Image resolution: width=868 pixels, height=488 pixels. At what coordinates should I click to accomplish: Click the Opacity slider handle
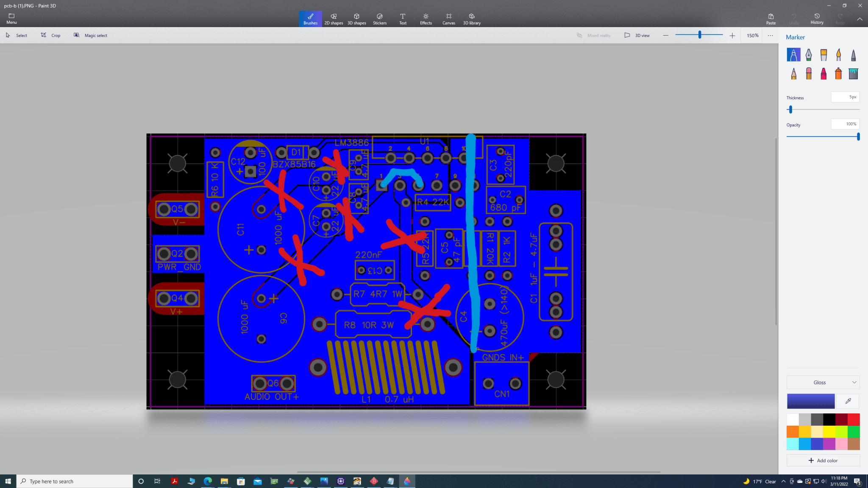(x=858, y=136)
